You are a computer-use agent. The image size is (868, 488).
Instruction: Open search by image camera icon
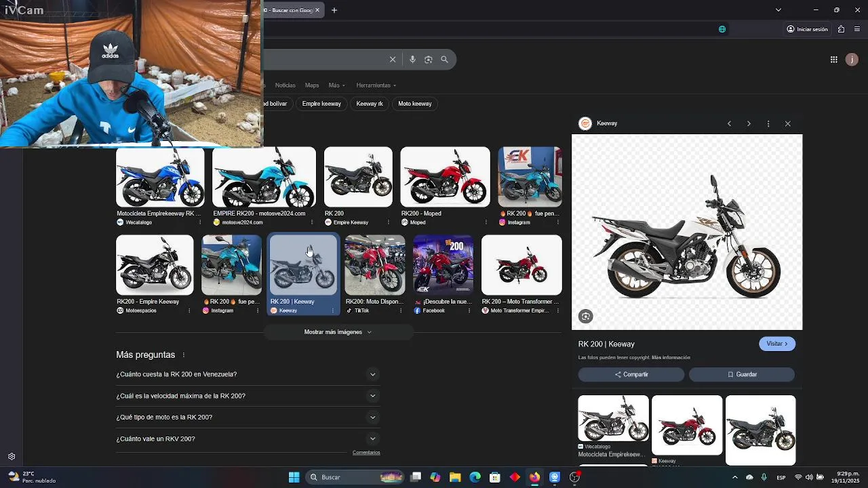point(428,60)
